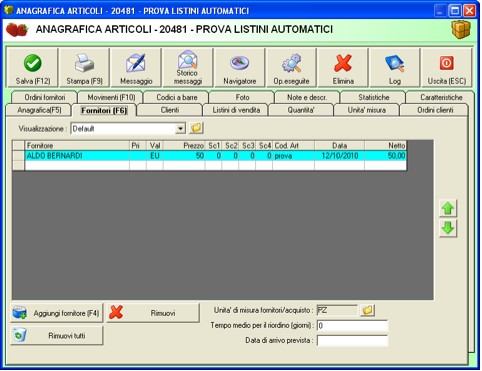Click the Netto value 50,00 cell
Image resolution: width=482 pixels, height=371 pixels.
(x=385, y=156)
